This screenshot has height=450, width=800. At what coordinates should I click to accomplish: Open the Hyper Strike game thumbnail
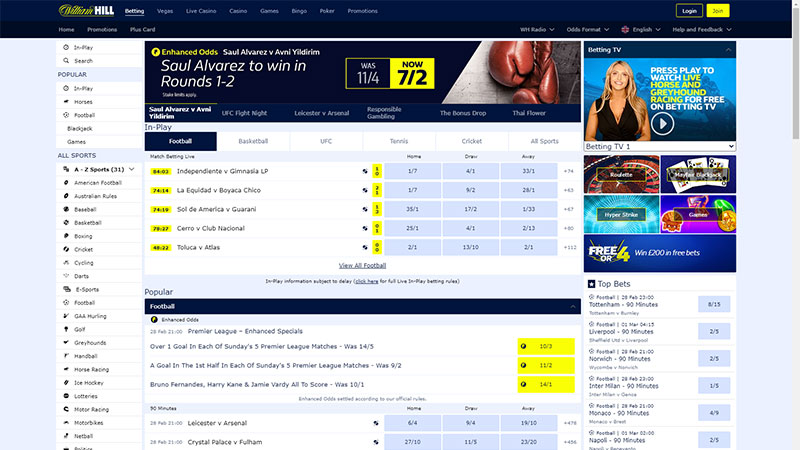pos(621,214)
